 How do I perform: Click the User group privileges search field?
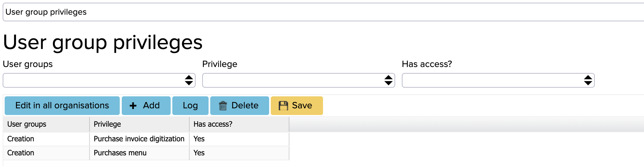tap(323, 12)
